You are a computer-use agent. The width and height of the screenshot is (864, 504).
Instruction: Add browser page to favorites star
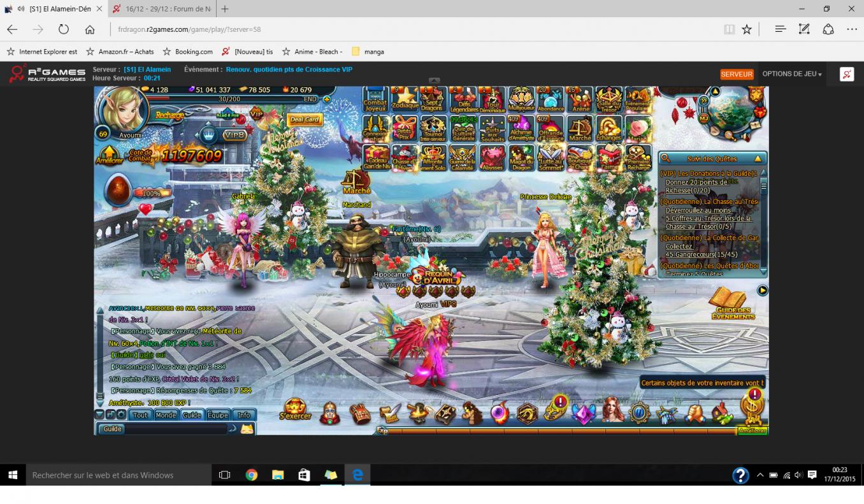click(747, 29)
